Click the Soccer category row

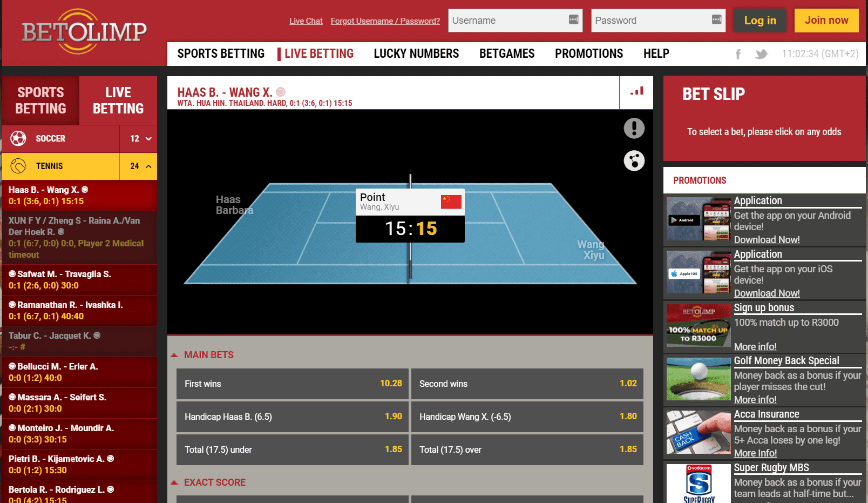tap(79, 139)
